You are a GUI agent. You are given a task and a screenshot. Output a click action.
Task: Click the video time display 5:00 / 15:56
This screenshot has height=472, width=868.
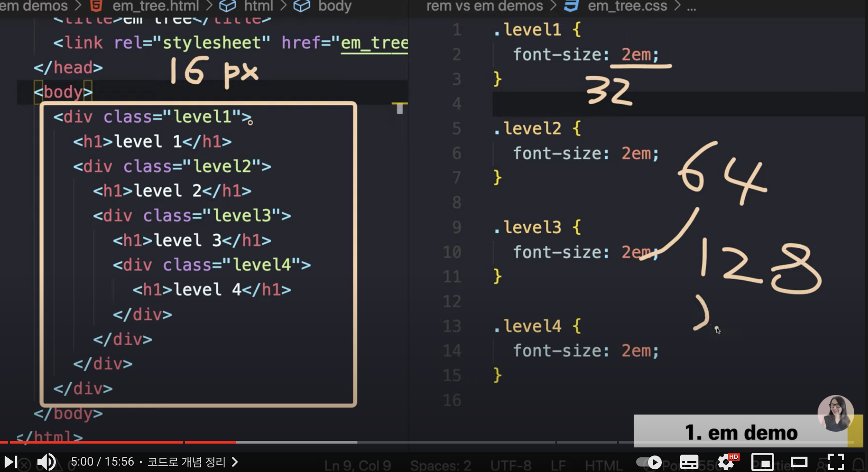(102, 461)
